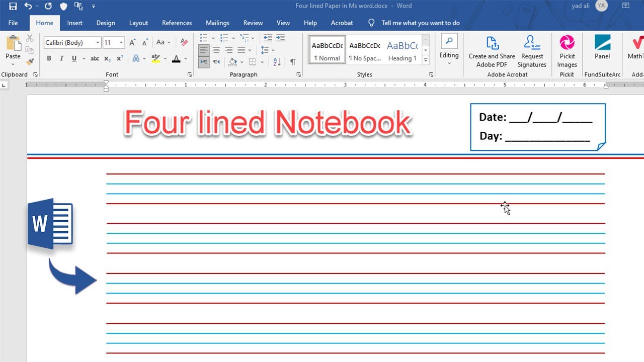Open the FundSuiteArc Panel
This screenshot has width=644, height=362.
tap(602, 48)
